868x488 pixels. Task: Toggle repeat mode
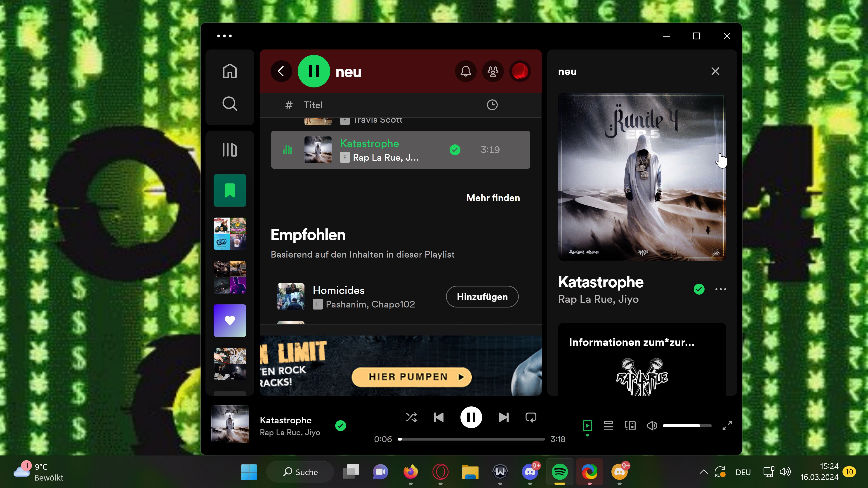tap(531, 417)
